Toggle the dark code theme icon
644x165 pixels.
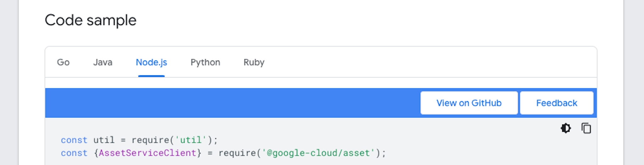(565, 128)
